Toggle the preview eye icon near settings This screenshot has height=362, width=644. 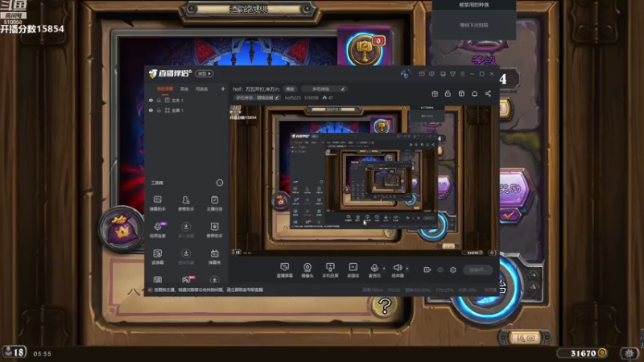[440, 269]
